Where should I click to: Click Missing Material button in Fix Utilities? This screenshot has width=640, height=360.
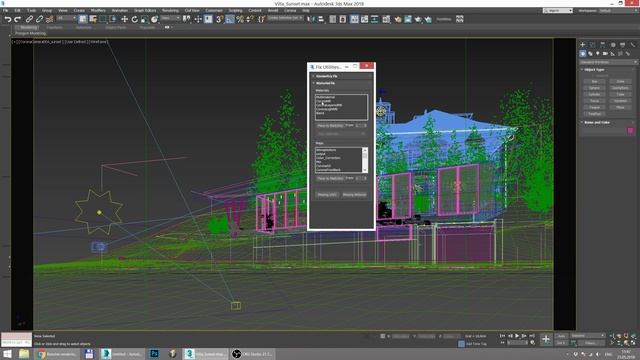click(354, 195)
